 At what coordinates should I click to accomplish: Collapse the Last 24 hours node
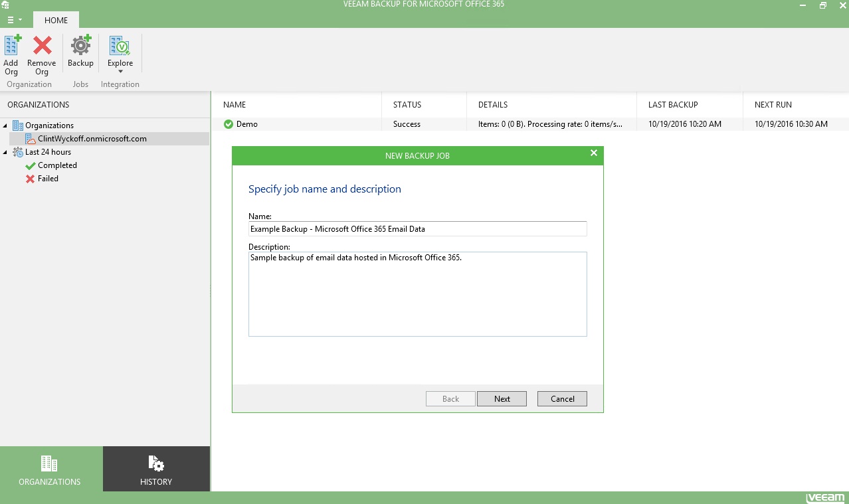pyautogui.click(x=6, y=152)
